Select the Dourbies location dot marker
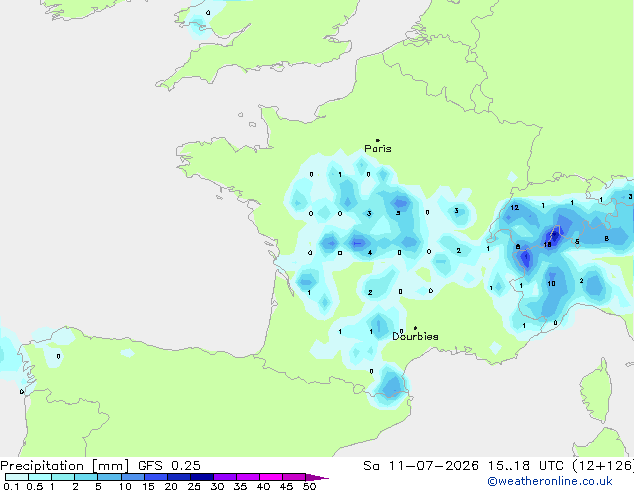Image resolution: width=634 pixels, height=490 pixels. (415, 328)
